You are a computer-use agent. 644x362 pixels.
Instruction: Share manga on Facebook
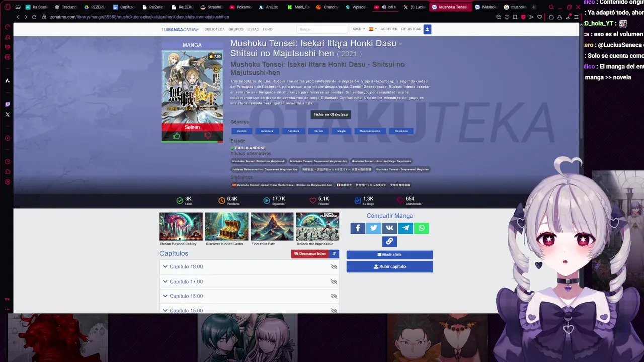[358, 228]
